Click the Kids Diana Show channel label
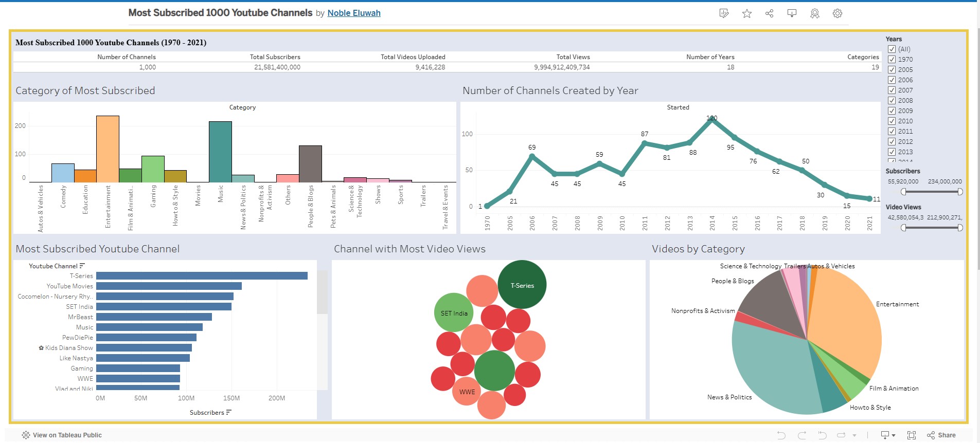Viewport: 980px width, 443px height. tap(66, 348)
